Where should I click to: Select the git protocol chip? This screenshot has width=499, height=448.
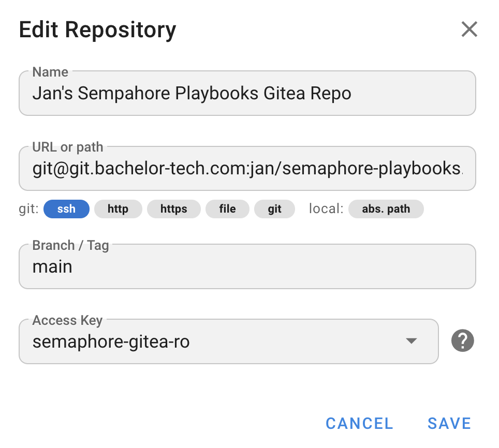pos(274,209)
